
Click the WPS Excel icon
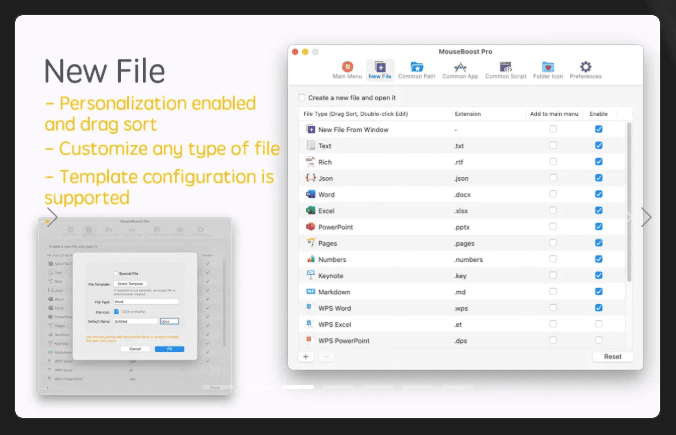pos(310,324)
